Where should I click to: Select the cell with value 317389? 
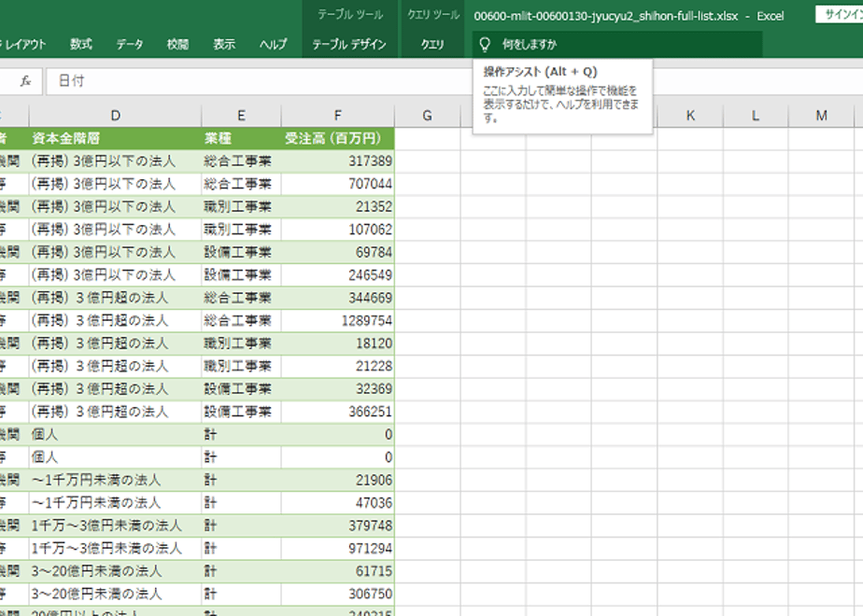click(x=337, y=161)
